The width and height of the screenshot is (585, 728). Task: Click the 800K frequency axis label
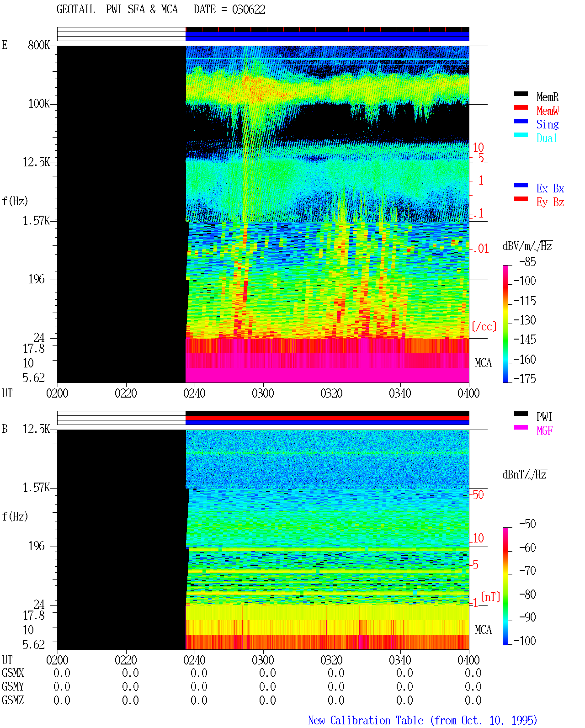coord(39,45)
